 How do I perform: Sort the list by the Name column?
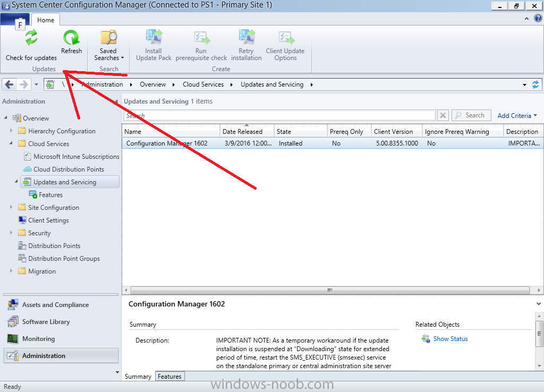pyautogui.click(x=171, y=132)
